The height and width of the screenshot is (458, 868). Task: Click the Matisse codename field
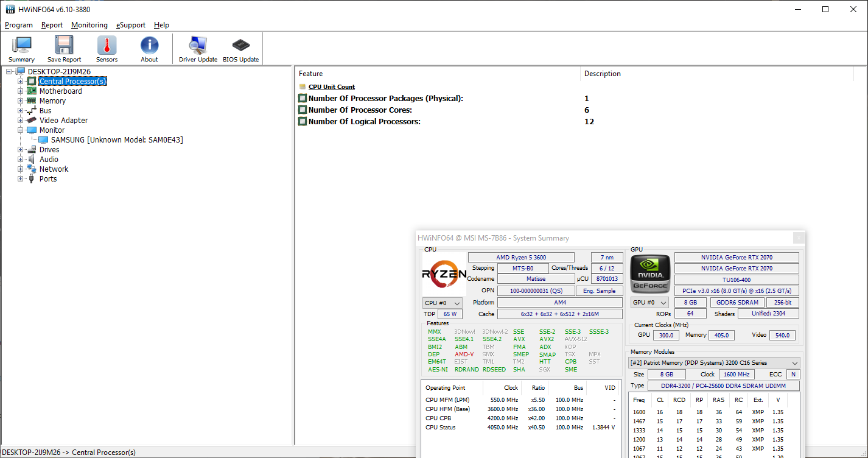pyautogui.click(x=536, y=279)
